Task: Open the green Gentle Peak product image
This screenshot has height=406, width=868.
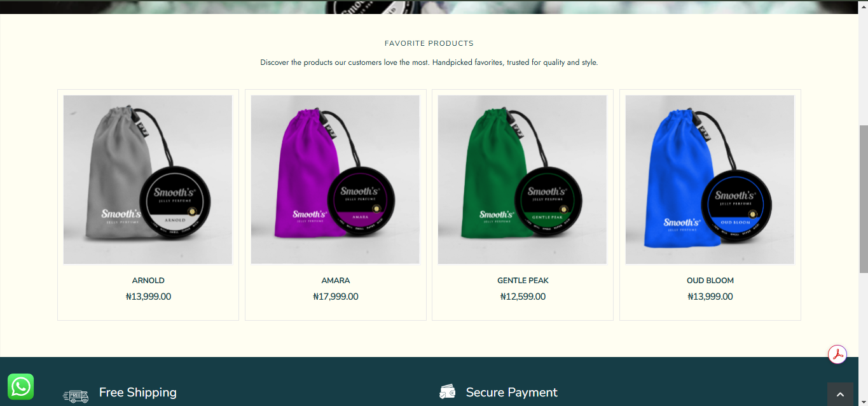Action: click(x=523, y=179)
